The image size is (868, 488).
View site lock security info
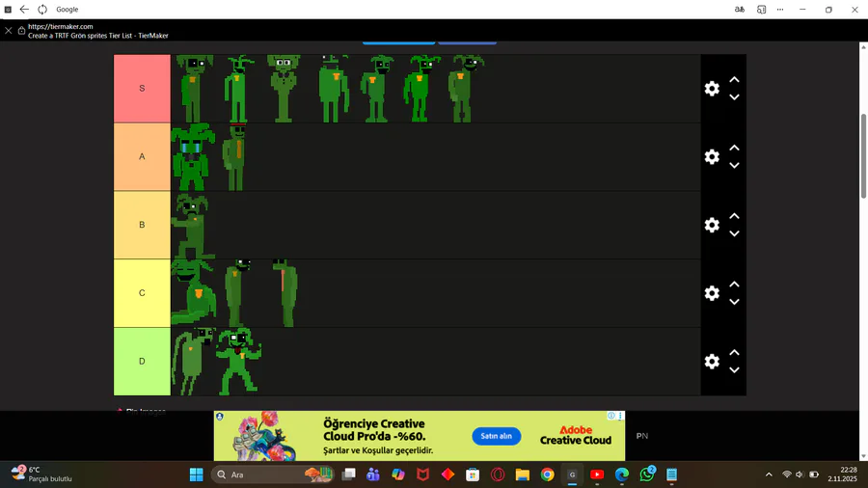coord(21,31)
